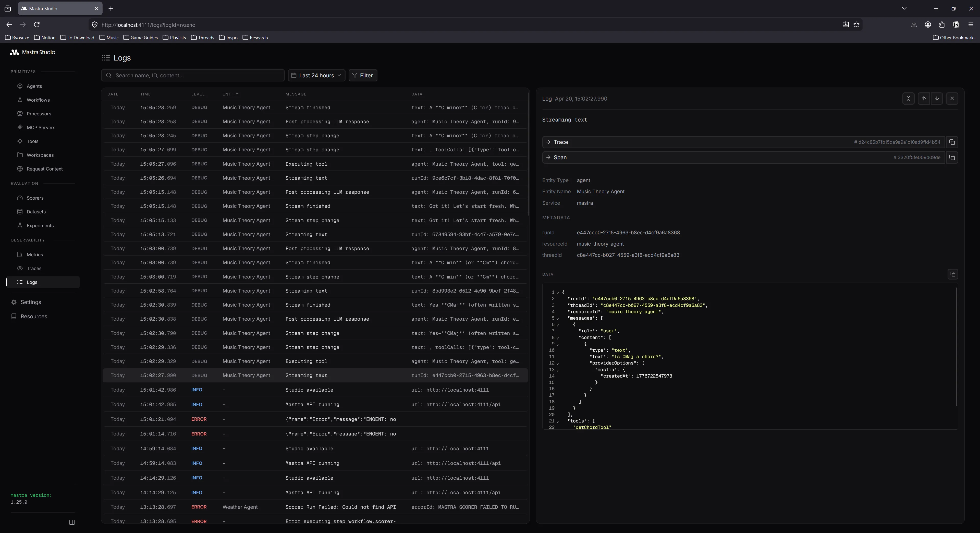Bookmark the current page with the star
Image resolution: width=980 pixels, height=533 pixels.
click(x=857, y=24)
